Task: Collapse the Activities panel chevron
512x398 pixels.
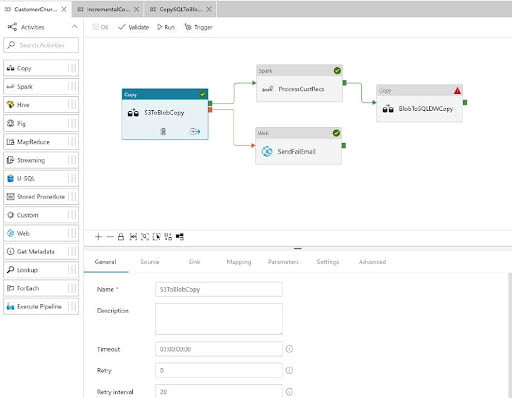Action: coord(75,27)
